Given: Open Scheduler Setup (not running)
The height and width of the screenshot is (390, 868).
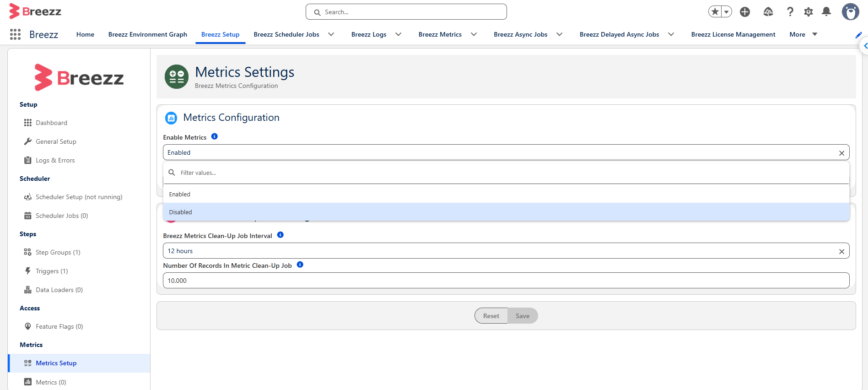Looking at the screenshot, I should coord(79,197).
